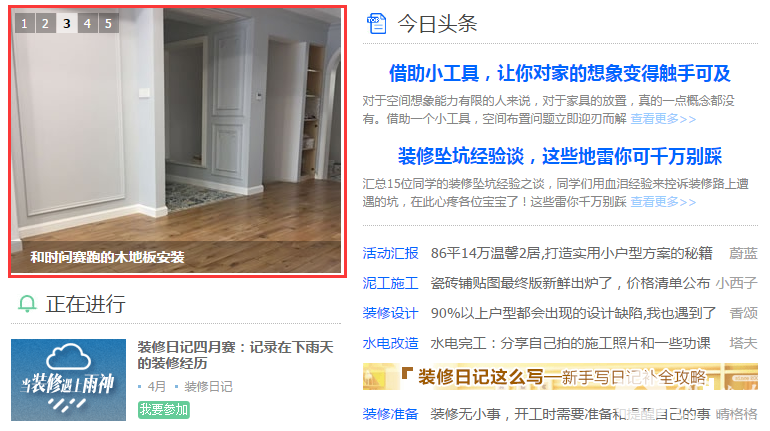The width and height of the screenshot is (770, 431).
Task: Select carousel slide 4
Action: [x=87, y=23]
